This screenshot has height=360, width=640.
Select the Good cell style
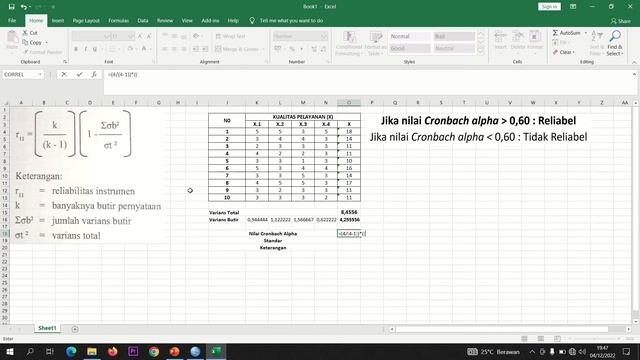[409, 48]
